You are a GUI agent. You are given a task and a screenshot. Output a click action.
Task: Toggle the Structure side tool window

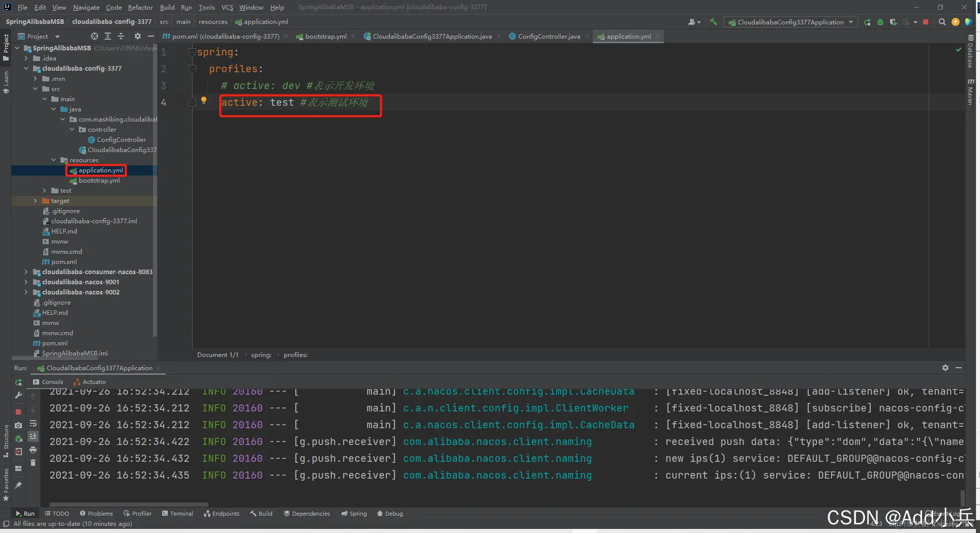click(x=6, y=440)
